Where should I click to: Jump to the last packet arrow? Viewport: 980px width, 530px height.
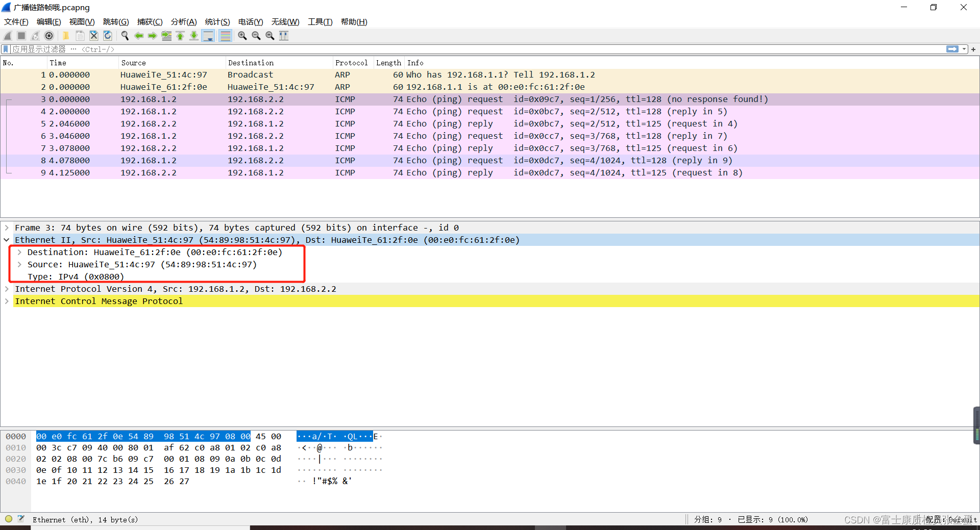[x=194, y=36]
